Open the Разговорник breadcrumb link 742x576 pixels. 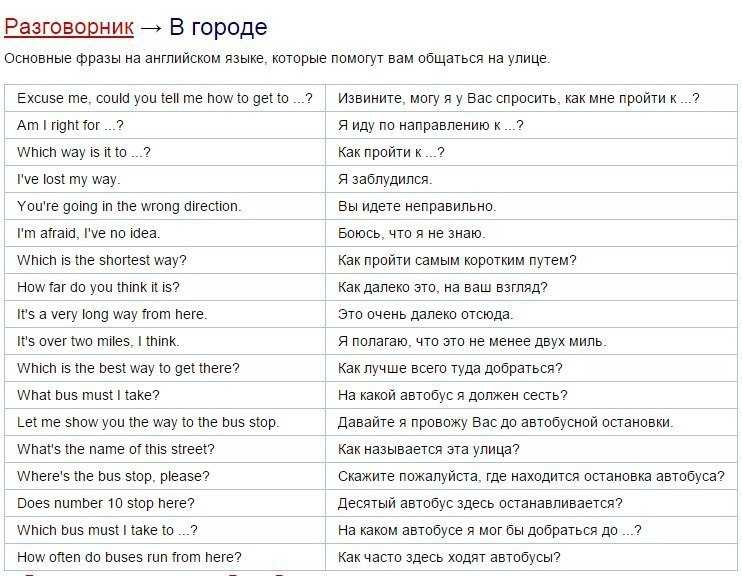(69, 27)
